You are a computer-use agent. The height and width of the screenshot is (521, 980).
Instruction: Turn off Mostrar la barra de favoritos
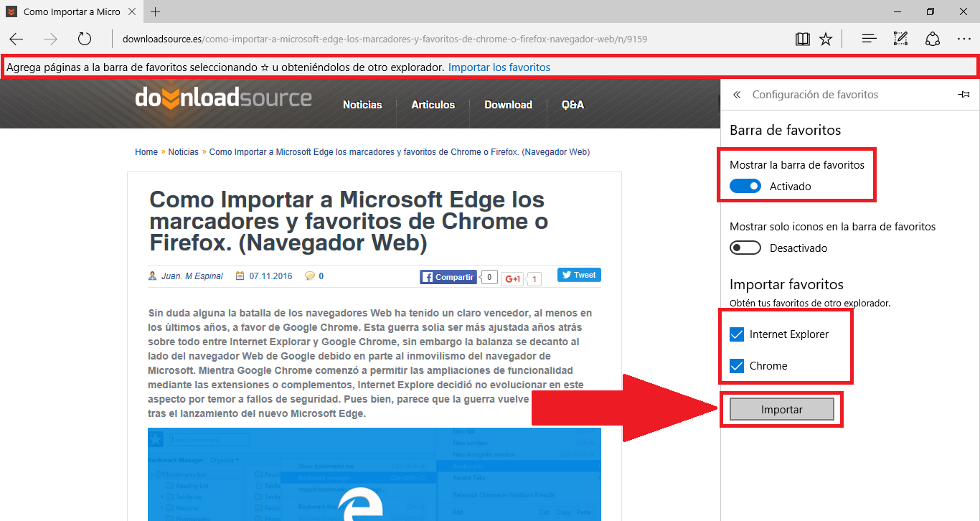[745, 187]
